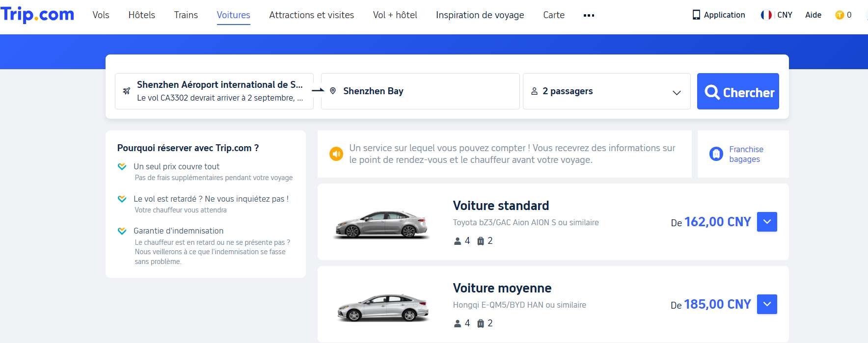The width and height of the screenshot is (868, 343).
Task: Open the 2 passagers dropdown
Action: pyautogui.click(x=606, y=91)
